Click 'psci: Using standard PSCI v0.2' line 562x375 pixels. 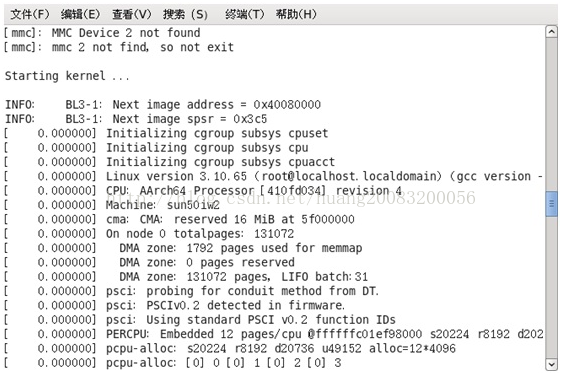pyautogui.click(x=200, y=320)
